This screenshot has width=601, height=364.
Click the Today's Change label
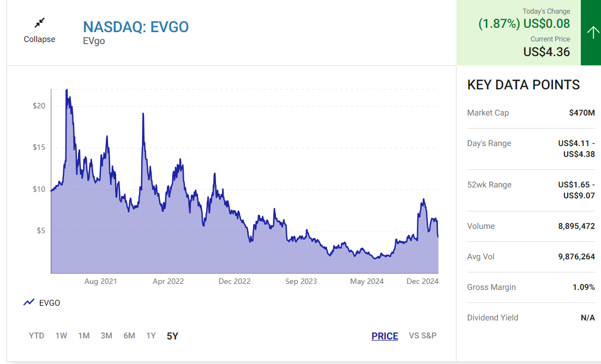tap(546, 11)
